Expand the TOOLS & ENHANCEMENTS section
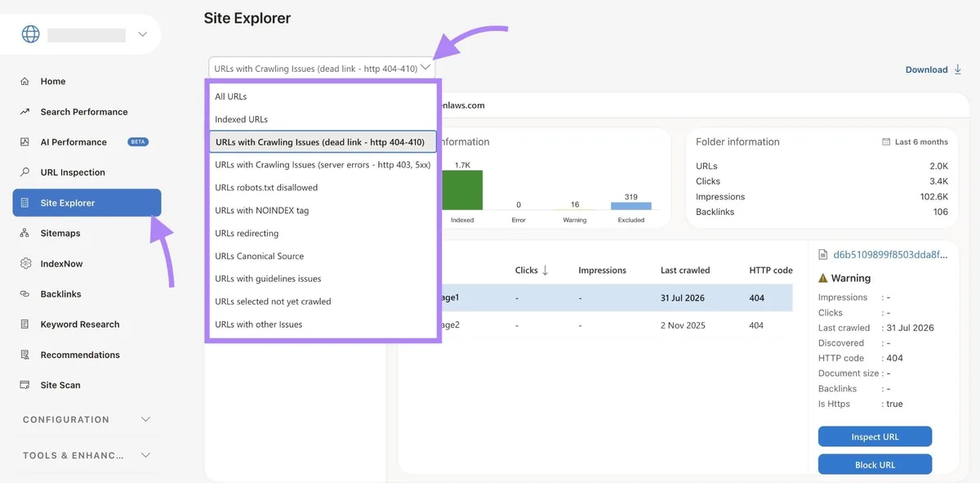The width and height of the screenshot is (980, 483). [x=87, y=455]
